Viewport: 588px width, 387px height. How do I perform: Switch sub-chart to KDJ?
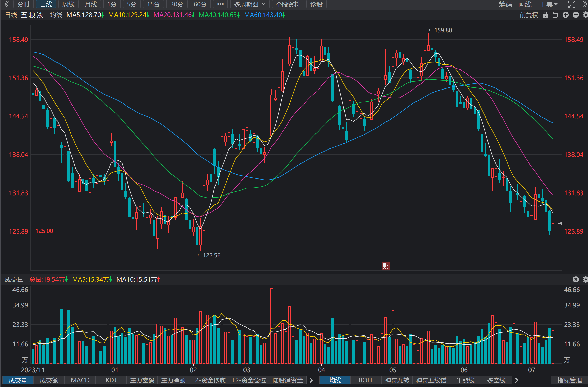tap(111, 380)
